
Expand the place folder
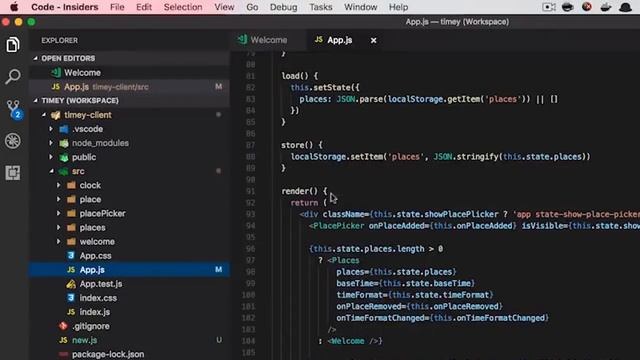(59, 199)
